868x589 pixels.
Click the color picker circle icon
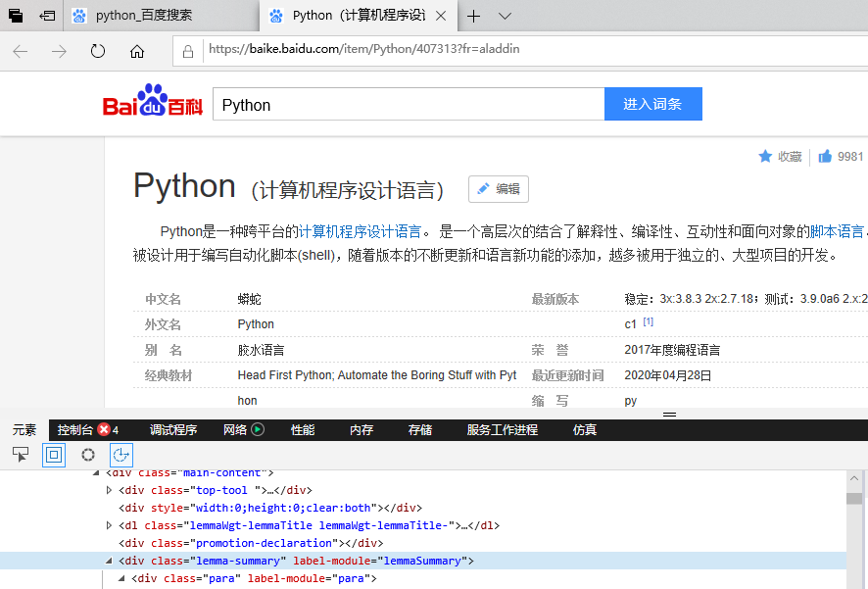click(x=88, y=455)
